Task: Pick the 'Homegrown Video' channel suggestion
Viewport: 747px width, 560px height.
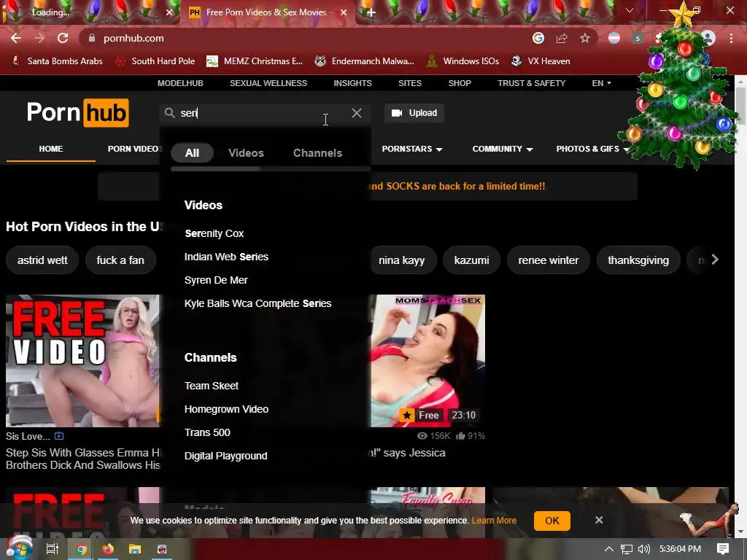Action: [226, 409]
